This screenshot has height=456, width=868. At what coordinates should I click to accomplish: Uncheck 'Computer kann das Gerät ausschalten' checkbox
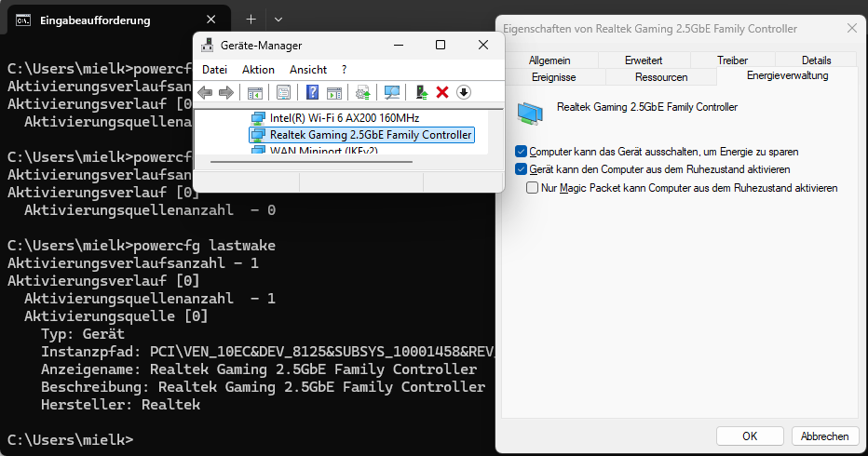pyautogui.click(x=521, y=152)
